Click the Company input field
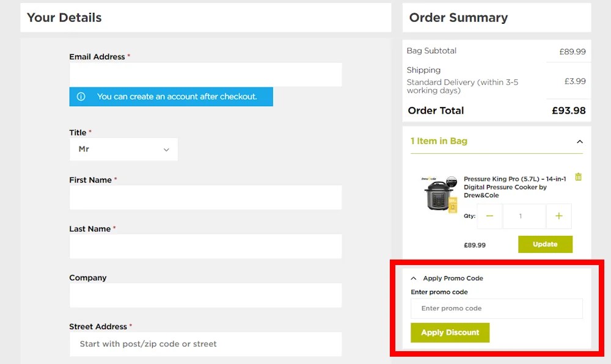Viewport: 611px width, 364px height. 205,295
